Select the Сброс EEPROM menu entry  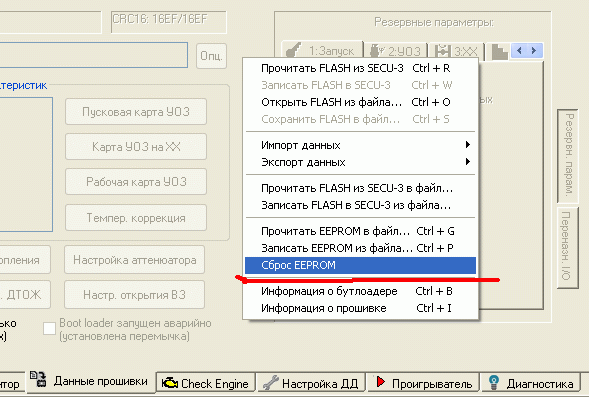(x=360, y=265)
